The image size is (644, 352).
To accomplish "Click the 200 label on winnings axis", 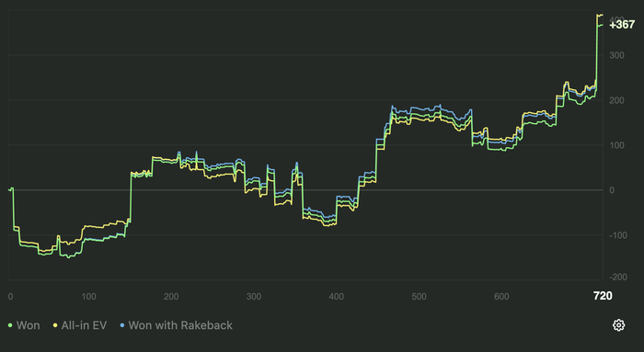I will (616, 100).
